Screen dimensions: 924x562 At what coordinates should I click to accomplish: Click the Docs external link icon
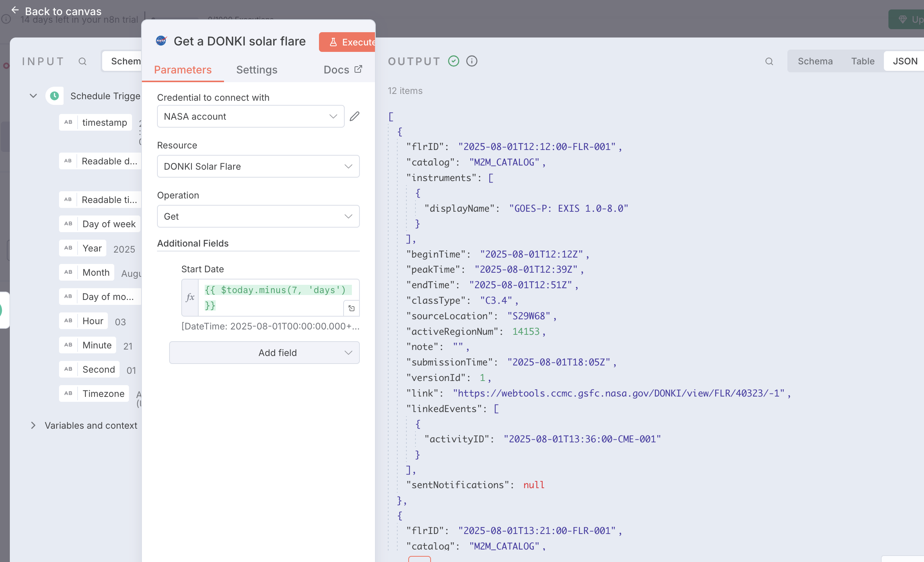click(x=358, y=69)
